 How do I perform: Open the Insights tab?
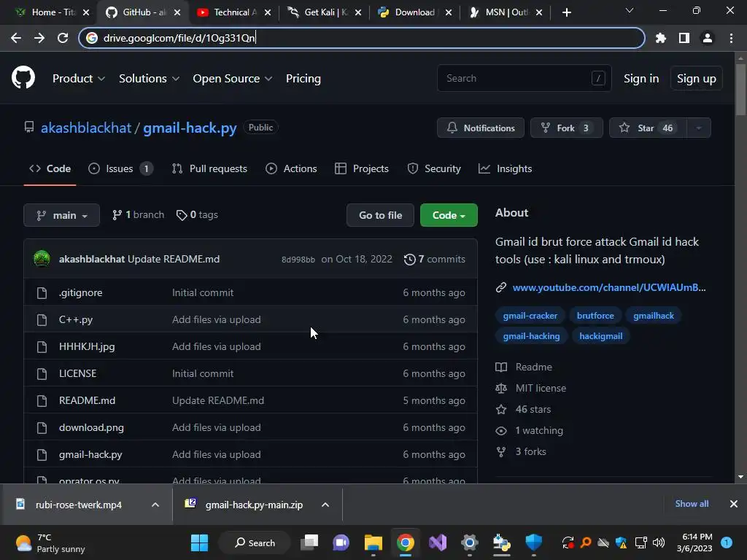pyautogui.click(x=505, y=168)
